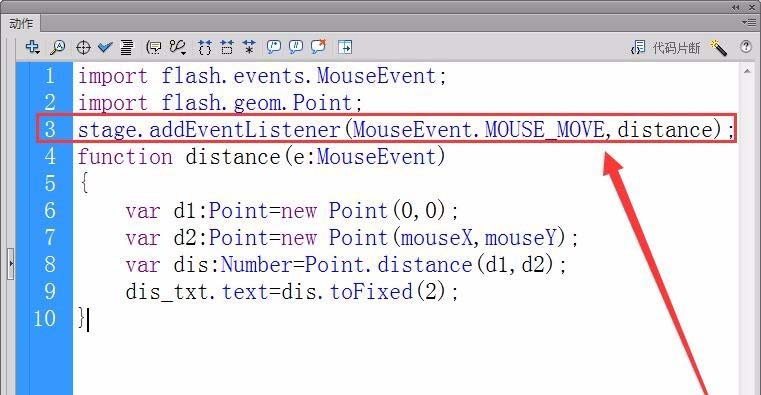Image resolution: width=761 pixels, height=395 pixels.
Task: Click the 'dis_txt.text=dis.toFixed(2);' line
Action: click(x=292, y=292)
